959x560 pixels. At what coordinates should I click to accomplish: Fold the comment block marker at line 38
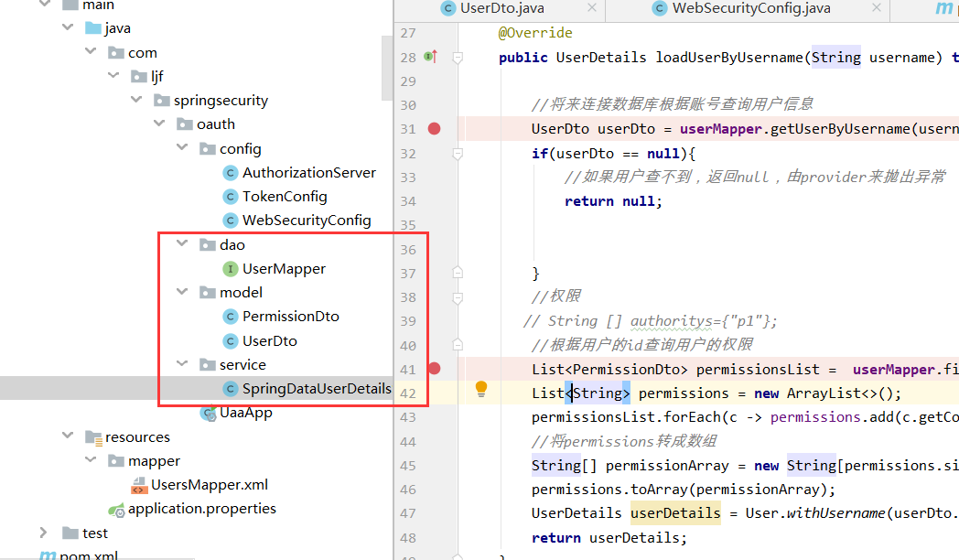(458, 297)
